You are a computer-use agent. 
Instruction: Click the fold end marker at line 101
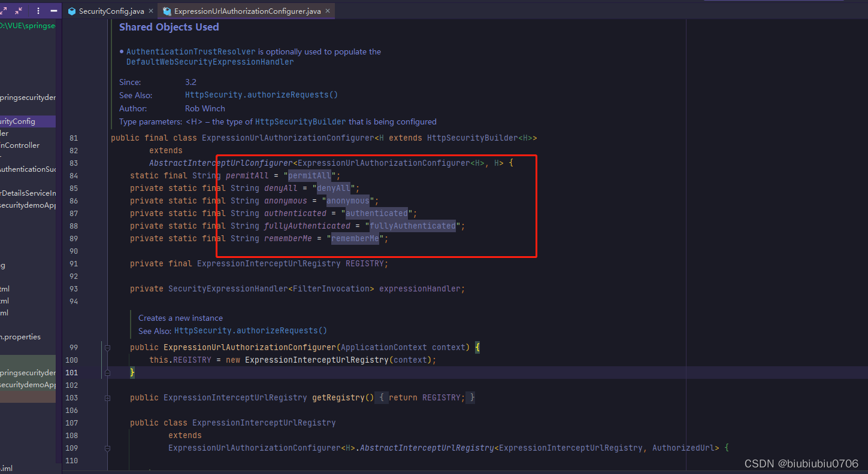click(x=107, y=372)
